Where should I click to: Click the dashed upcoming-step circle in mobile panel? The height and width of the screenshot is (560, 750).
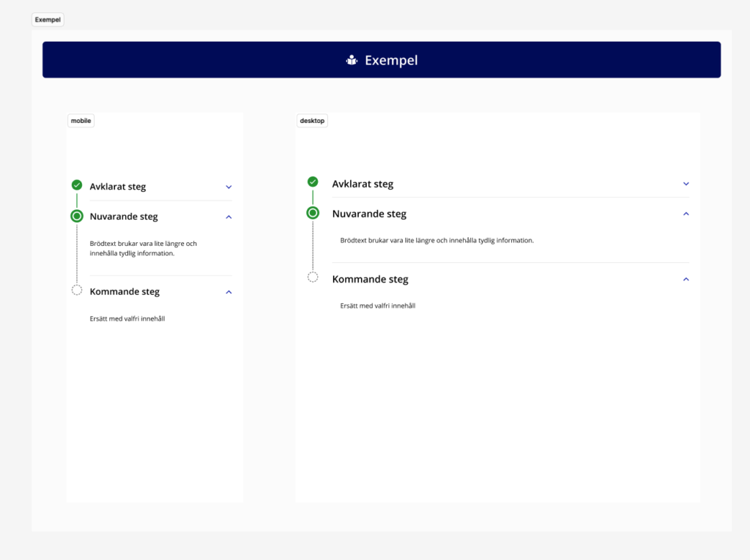[x=76, y=291]
